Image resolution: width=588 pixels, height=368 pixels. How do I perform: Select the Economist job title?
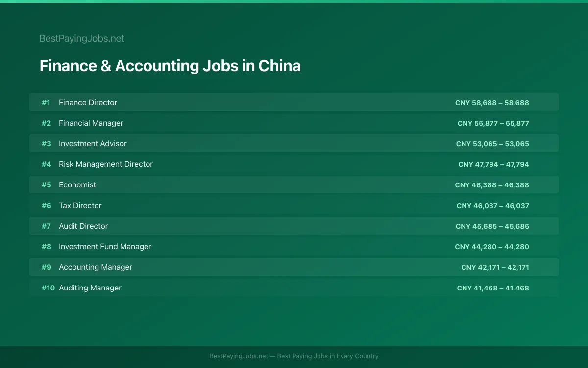point(77,184)
